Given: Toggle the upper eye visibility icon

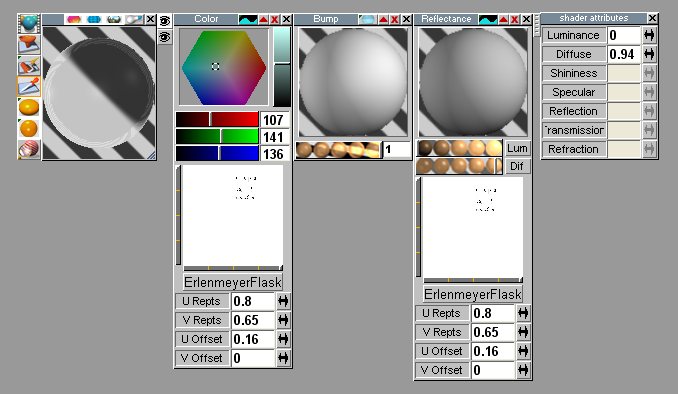Looking at the screenshot, I should point(165,21).
